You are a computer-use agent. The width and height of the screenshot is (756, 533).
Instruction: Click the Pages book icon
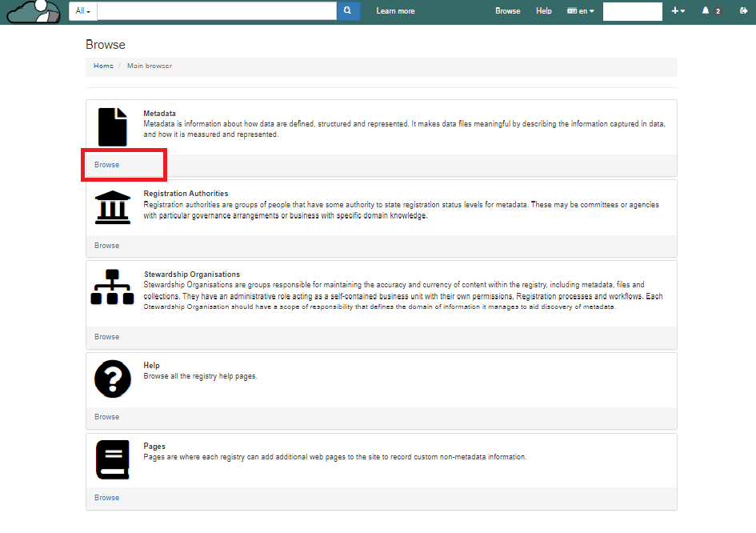(112, 459)
